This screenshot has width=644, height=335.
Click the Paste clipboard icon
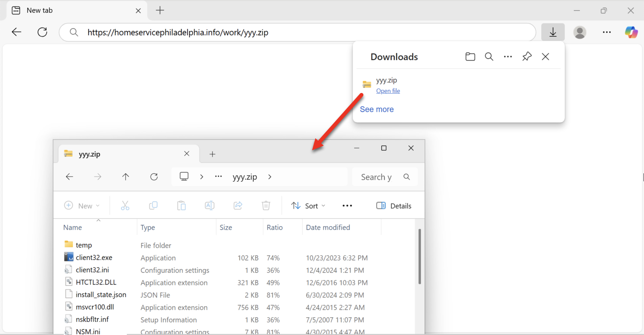tap(181, 206)
